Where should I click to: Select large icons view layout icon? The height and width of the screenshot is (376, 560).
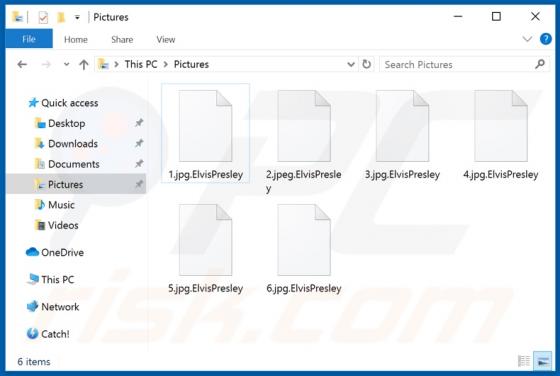(x=542, y=361)
